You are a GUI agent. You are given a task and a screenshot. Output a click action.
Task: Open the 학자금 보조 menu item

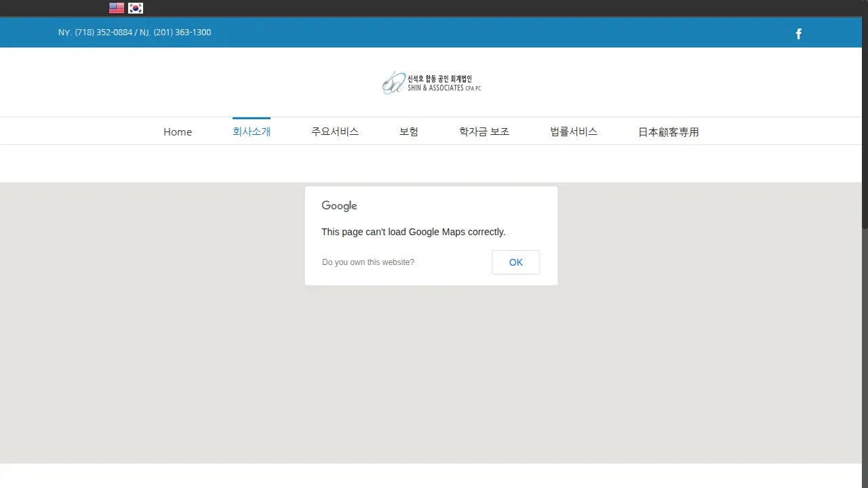(x=484, y=131)
